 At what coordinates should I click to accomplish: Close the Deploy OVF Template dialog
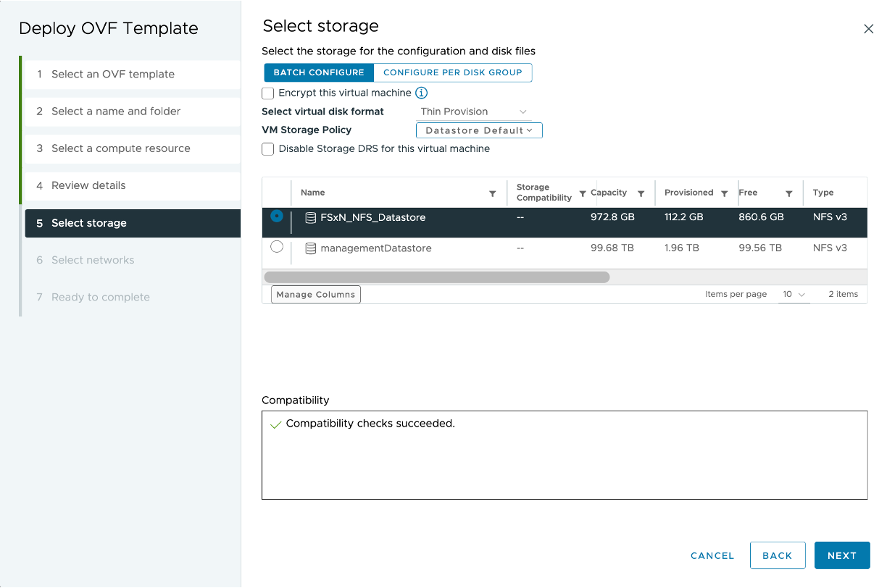(868, 29)
